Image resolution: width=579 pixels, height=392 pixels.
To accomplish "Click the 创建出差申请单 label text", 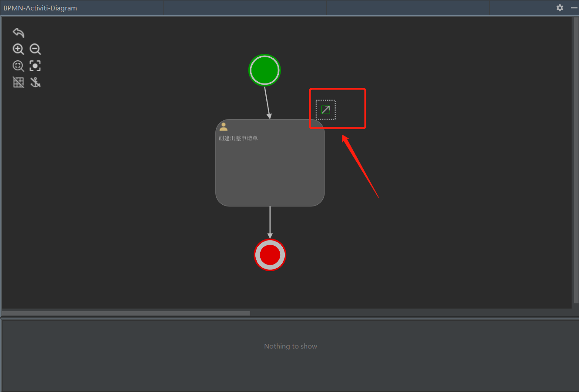I will click(x=238, y=138).
